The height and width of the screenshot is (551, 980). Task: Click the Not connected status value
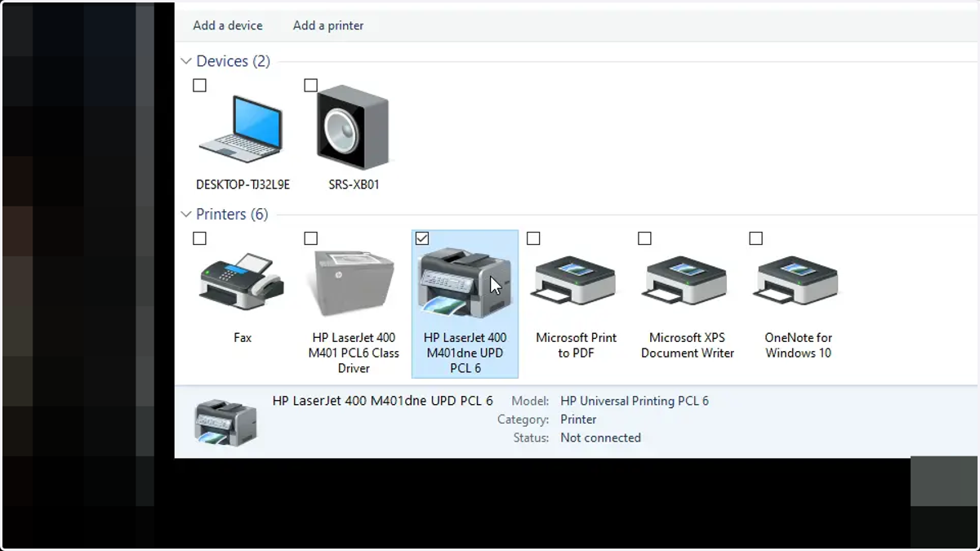(x=600, y=438)
